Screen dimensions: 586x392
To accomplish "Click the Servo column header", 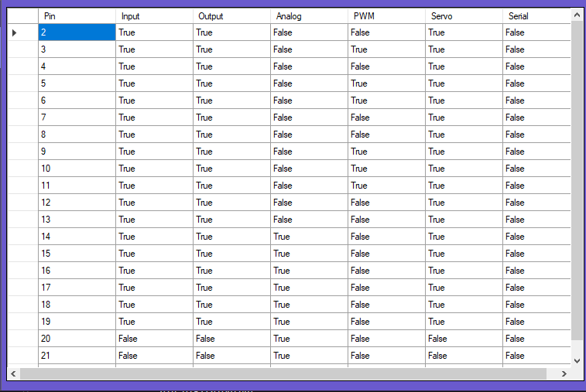I will point(464,16).
